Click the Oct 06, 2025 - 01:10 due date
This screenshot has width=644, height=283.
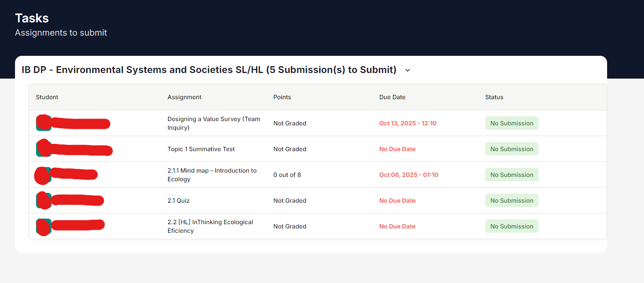(408, 175)
